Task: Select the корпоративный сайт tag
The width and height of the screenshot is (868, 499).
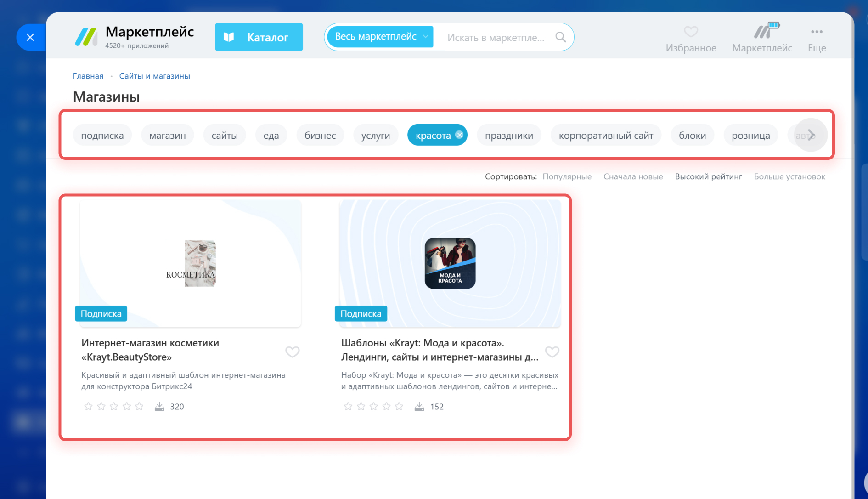Action: point(606,135)
